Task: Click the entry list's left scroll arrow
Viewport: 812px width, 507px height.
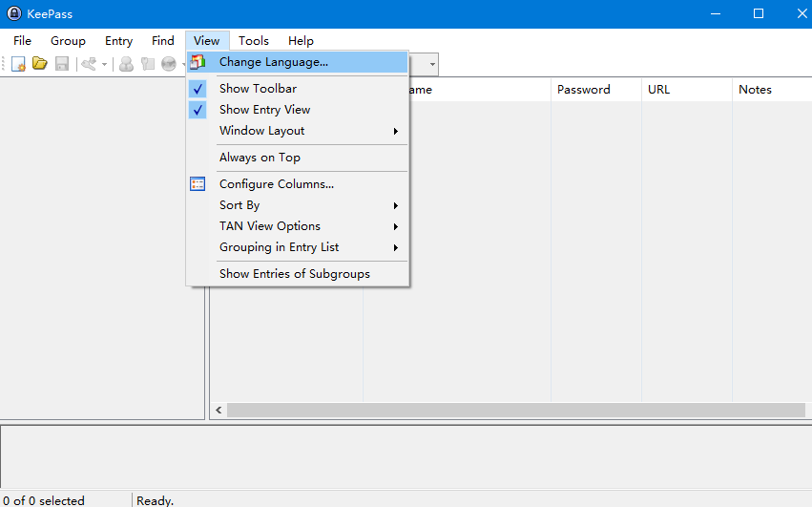Action: pyautogui.click(x=219, y=410)
